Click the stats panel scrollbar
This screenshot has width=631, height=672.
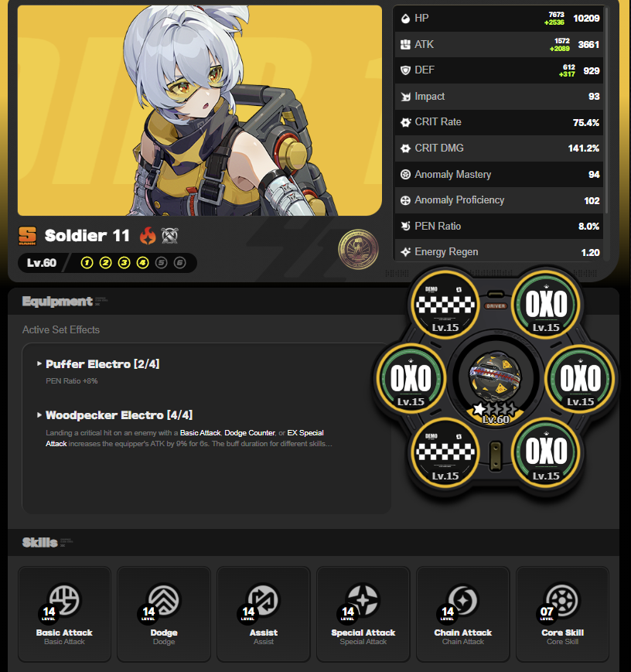[606, 111]
